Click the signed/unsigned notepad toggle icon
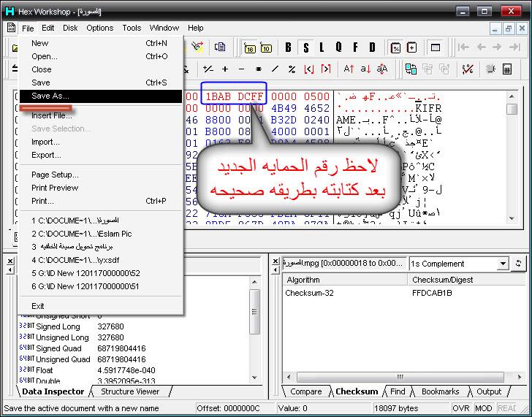The image size is (532, 417). [x=395, y=47]
